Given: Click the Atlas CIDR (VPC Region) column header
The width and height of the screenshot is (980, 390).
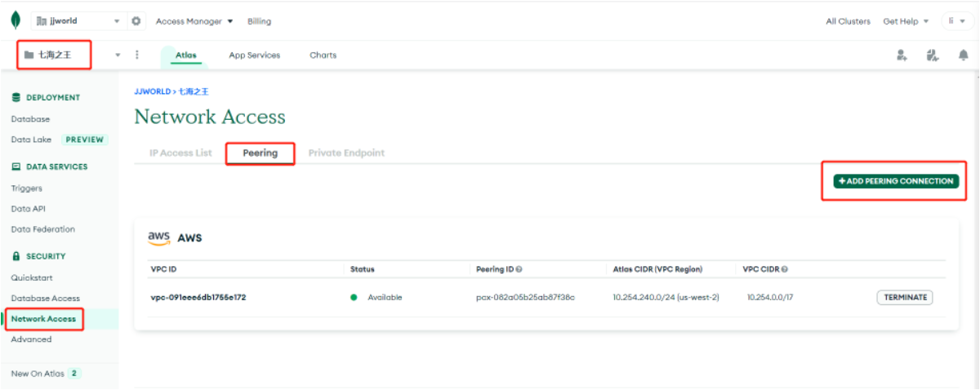Looking at the screenshot, I should [x=657, y=269].
